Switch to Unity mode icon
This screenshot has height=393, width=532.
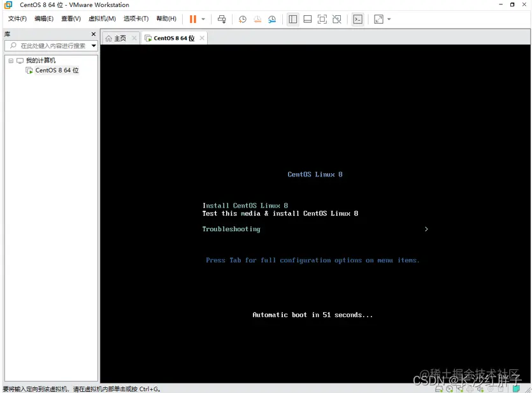click(337, 19)
